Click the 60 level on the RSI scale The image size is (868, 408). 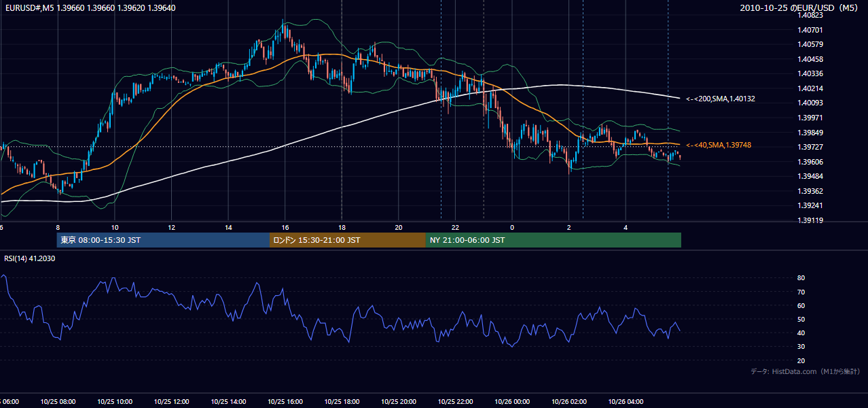click(801, 305)
